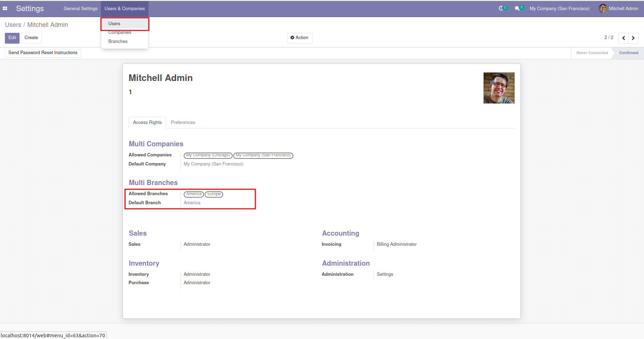Screen dimensions: 644x339
Task: Open the Action gear dropdown
Action: click(300, 38)
